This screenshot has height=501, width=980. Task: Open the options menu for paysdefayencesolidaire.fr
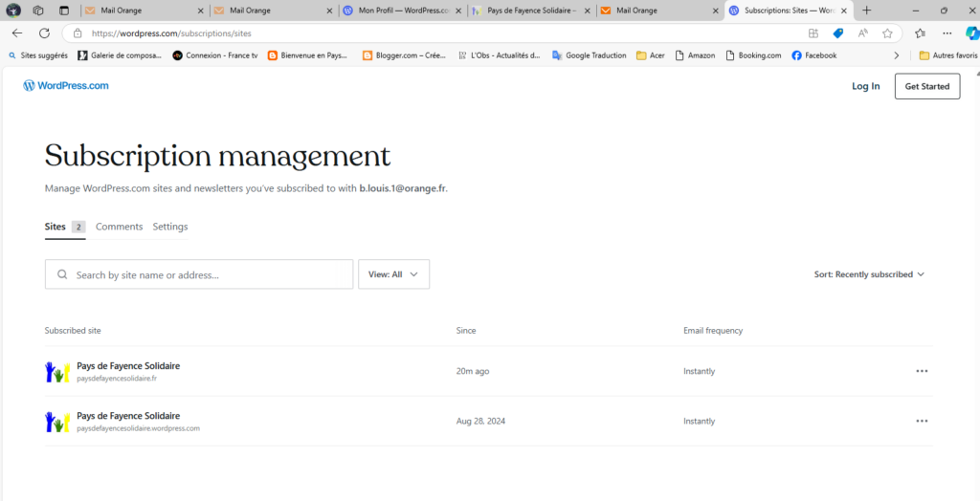coord(921,371)
